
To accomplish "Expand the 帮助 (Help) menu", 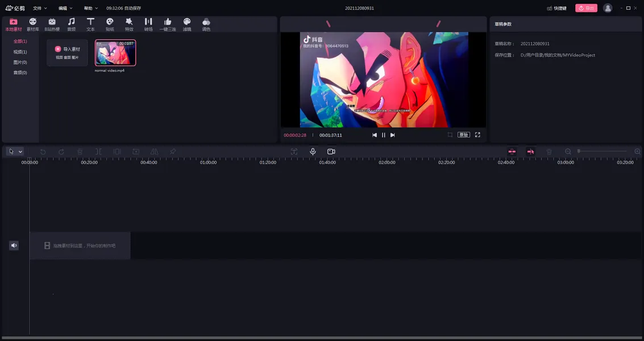I will point(90,8).
